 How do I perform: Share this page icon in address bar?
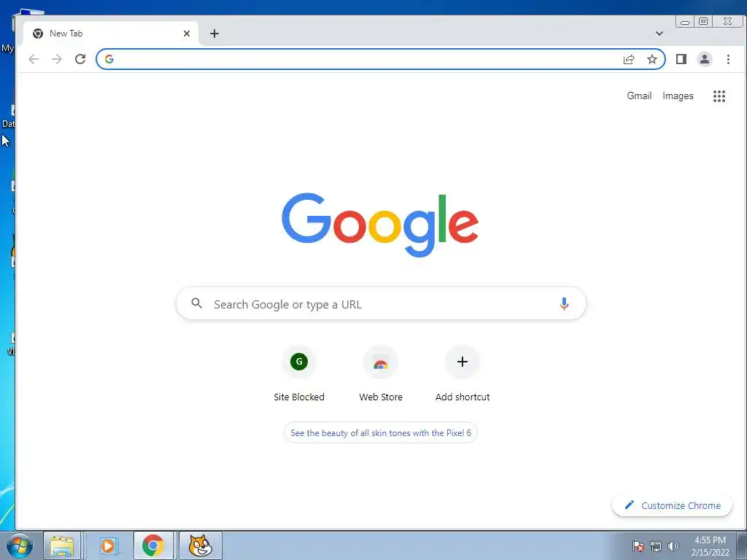coord(629,59)
